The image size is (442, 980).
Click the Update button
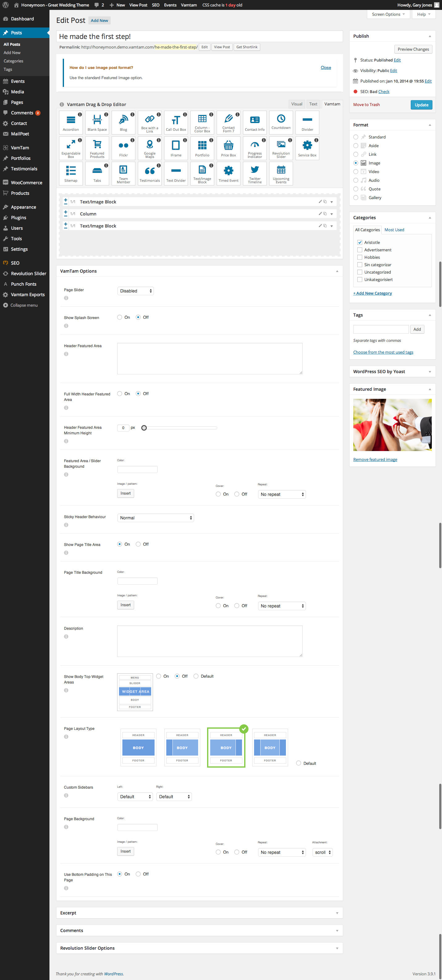421,104
